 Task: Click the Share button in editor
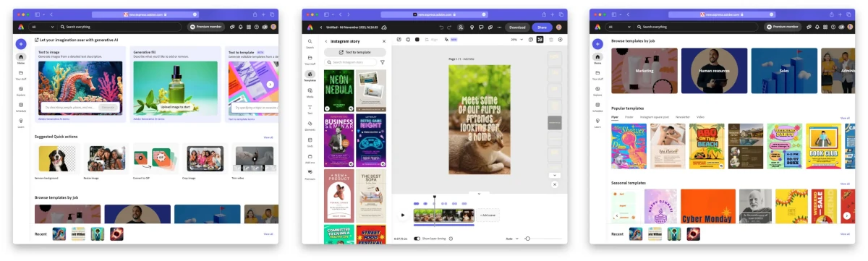[542, 27]
